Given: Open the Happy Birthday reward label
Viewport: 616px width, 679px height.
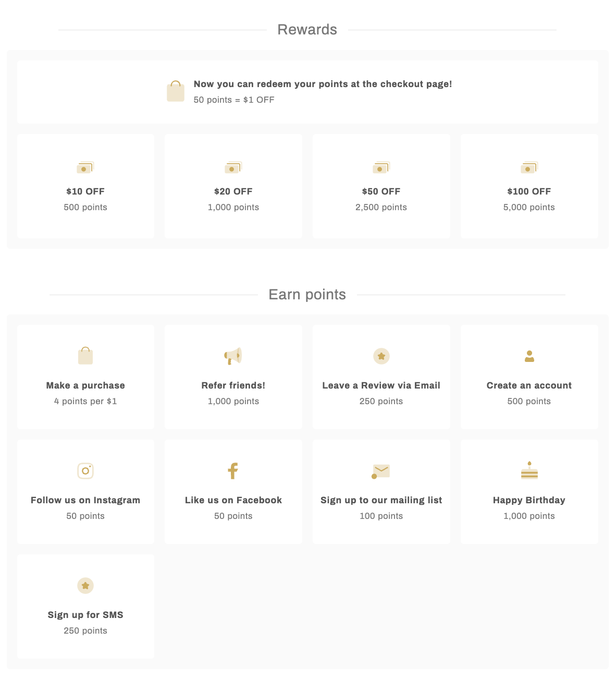Looking at the screenshot, I should (x=529, y=500).
